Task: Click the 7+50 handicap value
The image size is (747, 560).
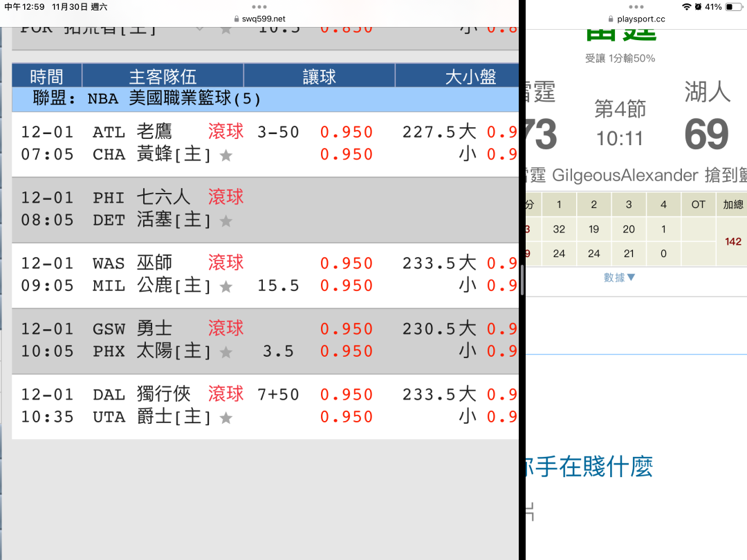Action: click(x=278, y=394)
